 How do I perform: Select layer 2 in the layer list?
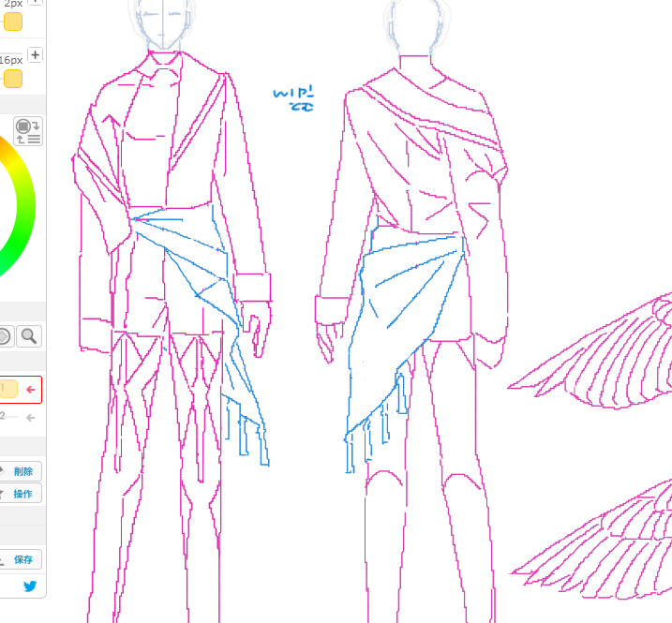[9, 418]
